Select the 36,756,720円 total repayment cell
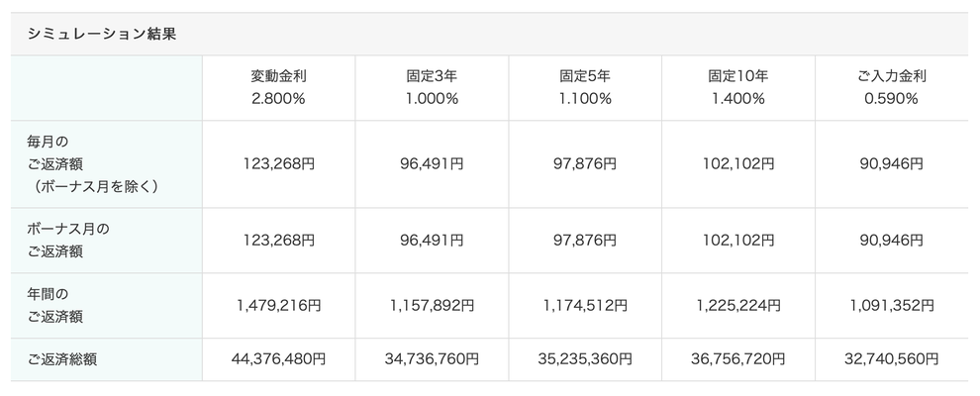Screen dimensions: 980x396 tap(738, 359)
